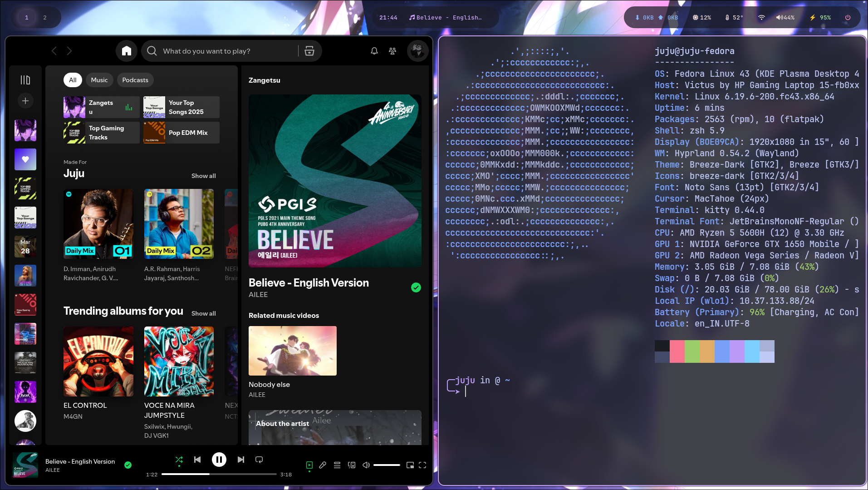The height and width of the screenshot is (490, 868).
Task: Click Show all for Trending albums
Action: point(204,313)
